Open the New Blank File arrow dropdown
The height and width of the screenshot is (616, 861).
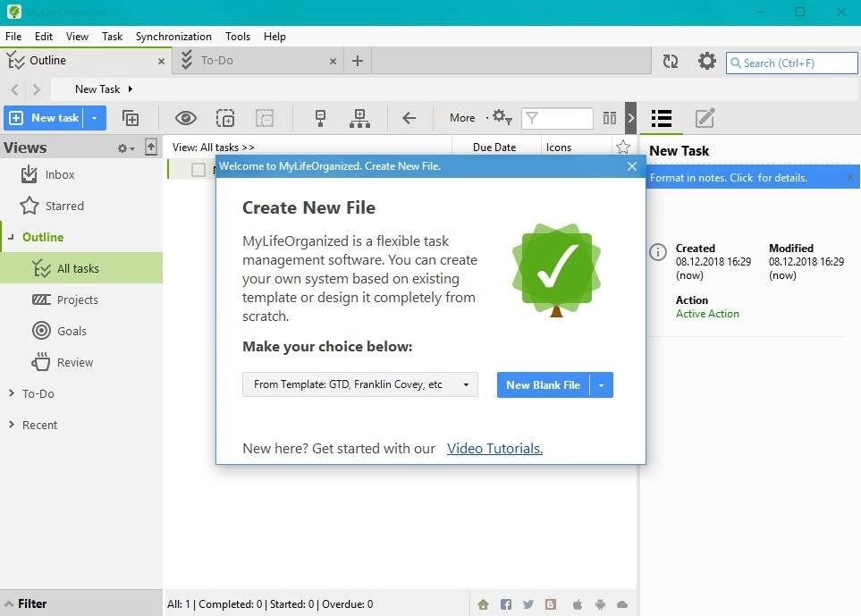(602, 385)
